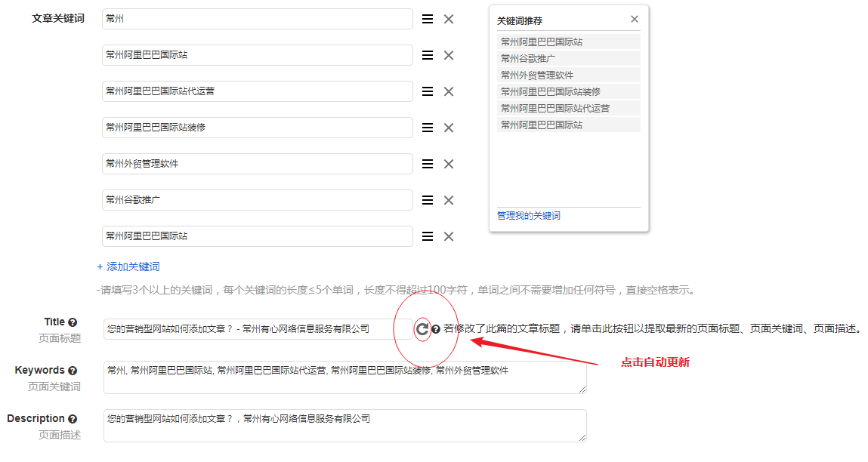Click the first keyword field containing 常州
The height and width of the screenshot is (462, 868).
pos(257,19)
